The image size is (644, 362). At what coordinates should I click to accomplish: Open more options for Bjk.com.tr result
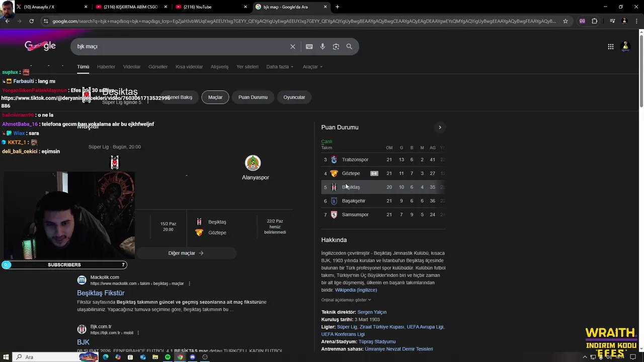pyautogui.click(x=138, y=333)
